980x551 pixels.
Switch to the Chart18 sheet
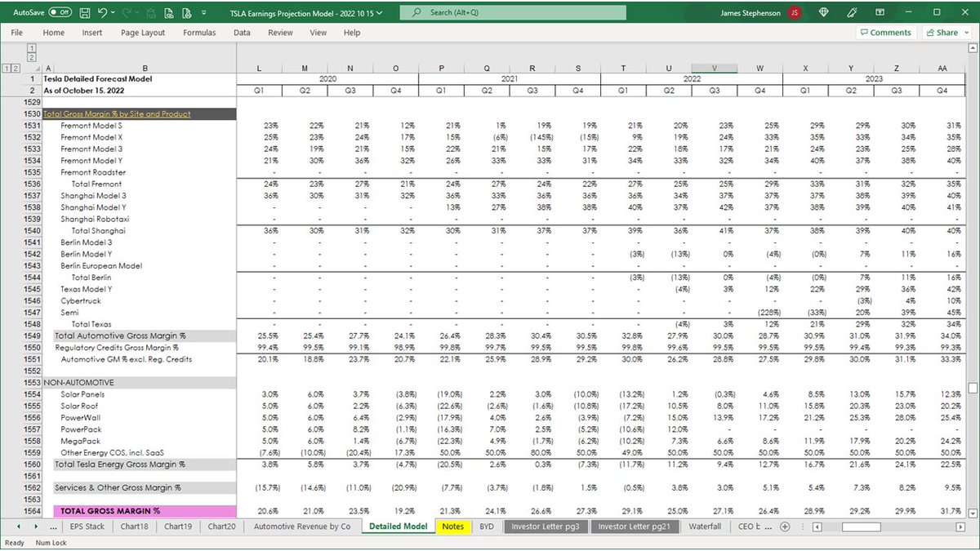(134, 527)
